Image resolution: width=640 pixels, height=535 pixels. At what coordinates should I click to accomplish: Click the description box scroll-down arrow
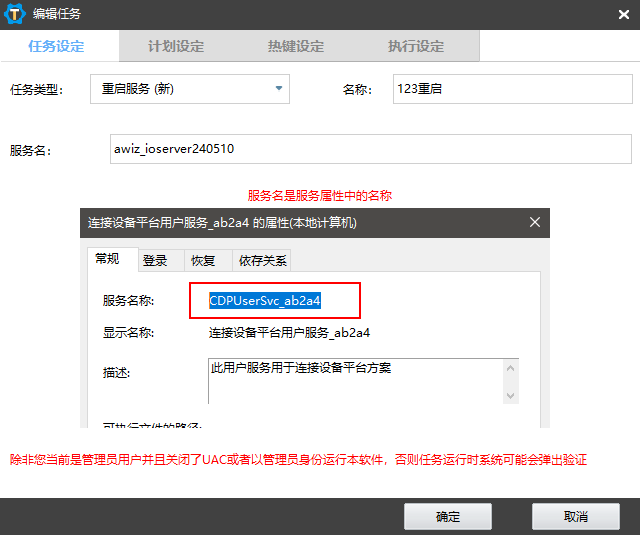512,396
